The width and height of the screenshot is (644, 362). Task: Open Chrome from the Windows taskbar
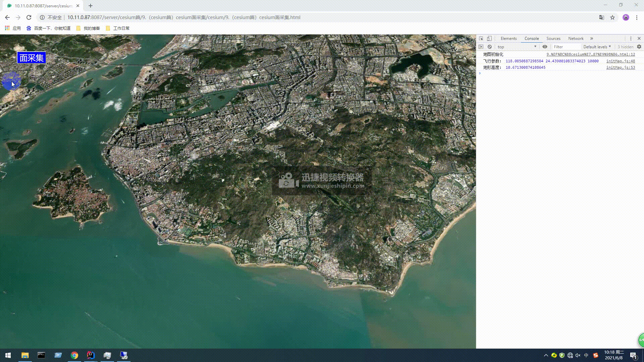pyautogui.click(x=74, y=355)
